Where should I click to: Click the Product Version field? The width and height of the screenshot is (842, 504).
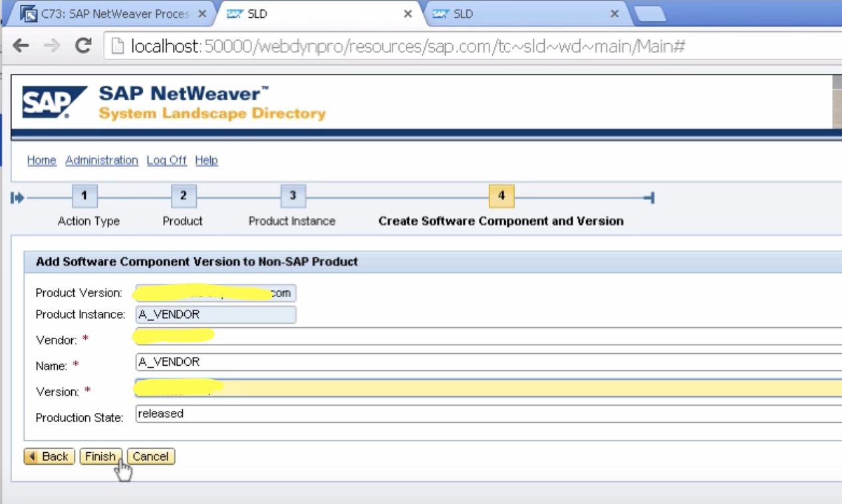[x=215, y=293]
